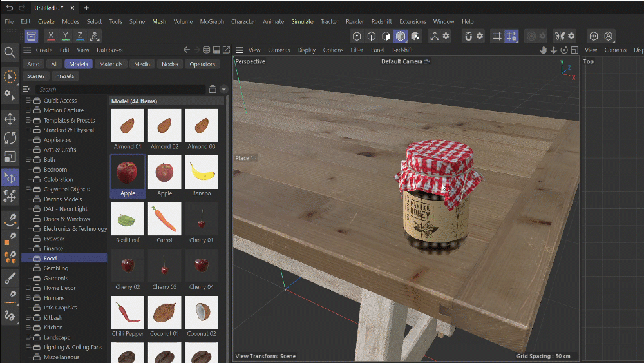The width and height of the screenshot is (644, 363).
Task: Click the viewport dolly arrow icon
Action: click(x=554, y=50)
